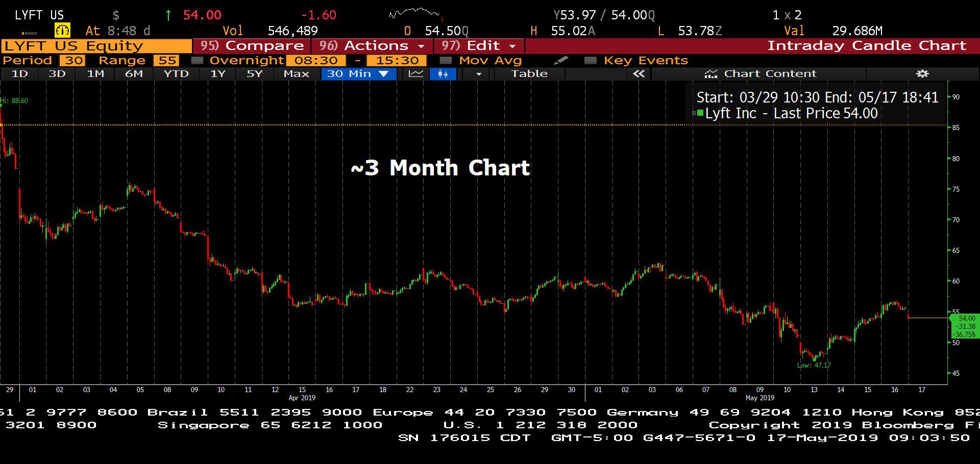Click the high price 55.02A
Image resolution: width=980 pixels, height=464 pixels.
click(x=573, y=31)
